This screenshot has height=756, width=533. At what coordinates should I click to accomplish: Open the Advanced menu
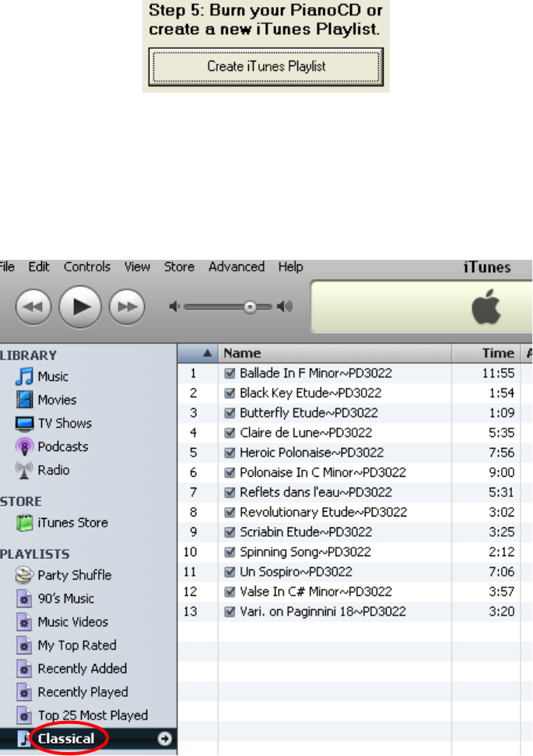[x=237, y=267]
